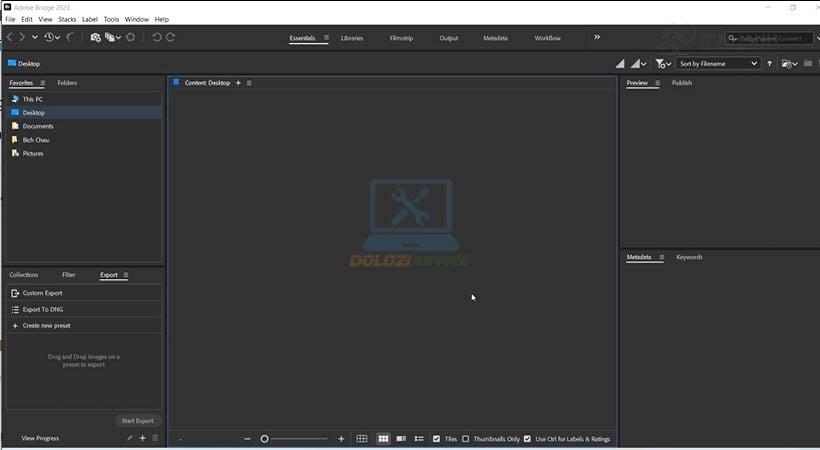This screenshot has width=820, height=450.
Task: Click the delete preset trash icon
Action: 155,438
